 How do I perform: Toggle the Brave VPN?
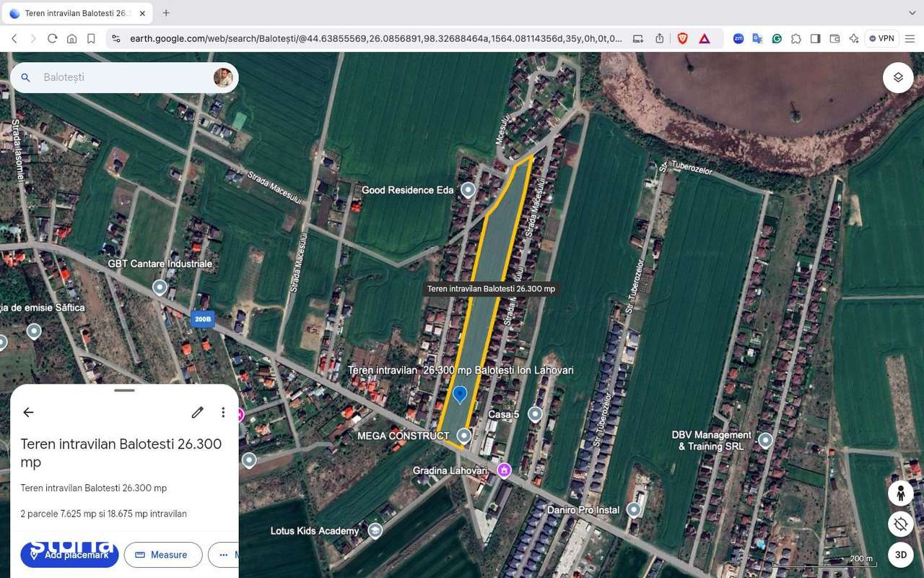tap(881, 38)
